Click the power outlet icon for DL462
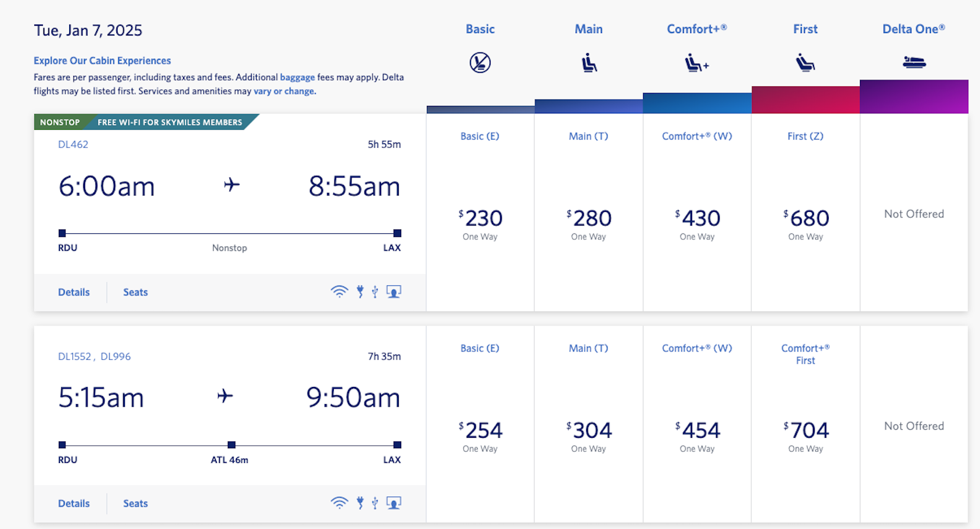The image size is (980, 529). 360,291
